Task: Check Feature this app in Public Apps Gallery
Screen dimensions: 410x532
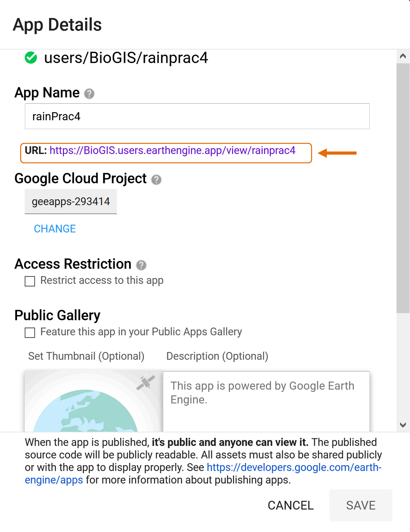Action: [30, 333]
